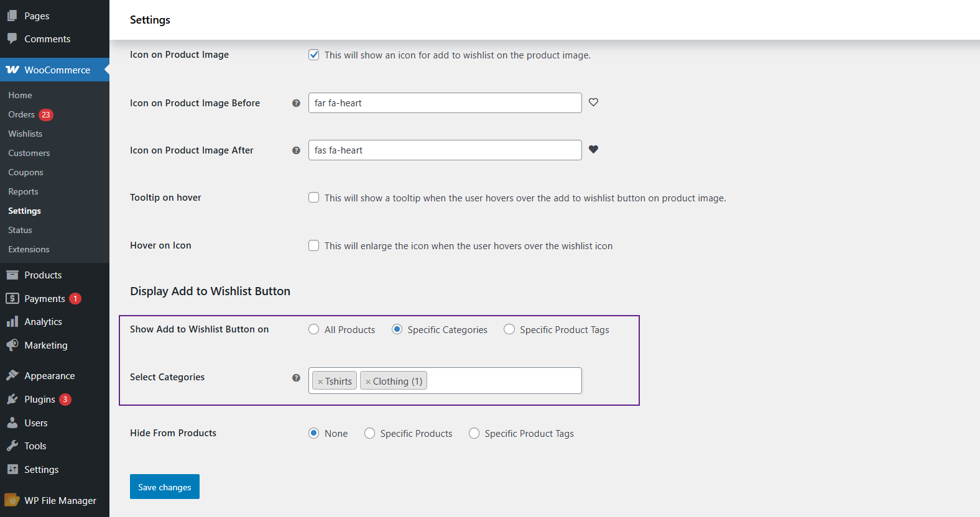Click inside the Select Categories field
The width and height of the screenshot is (980, 517).
504,381
